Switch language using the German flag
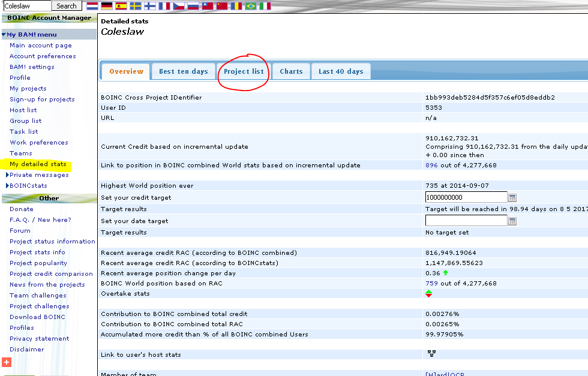 (x=107, y=6)
